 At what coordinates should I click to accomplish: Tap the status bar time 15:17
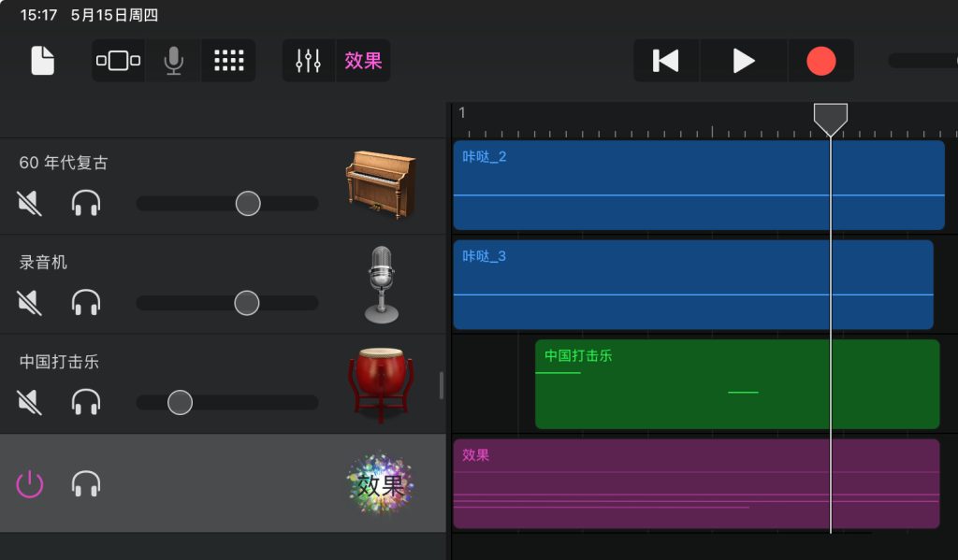coord(38,15)
